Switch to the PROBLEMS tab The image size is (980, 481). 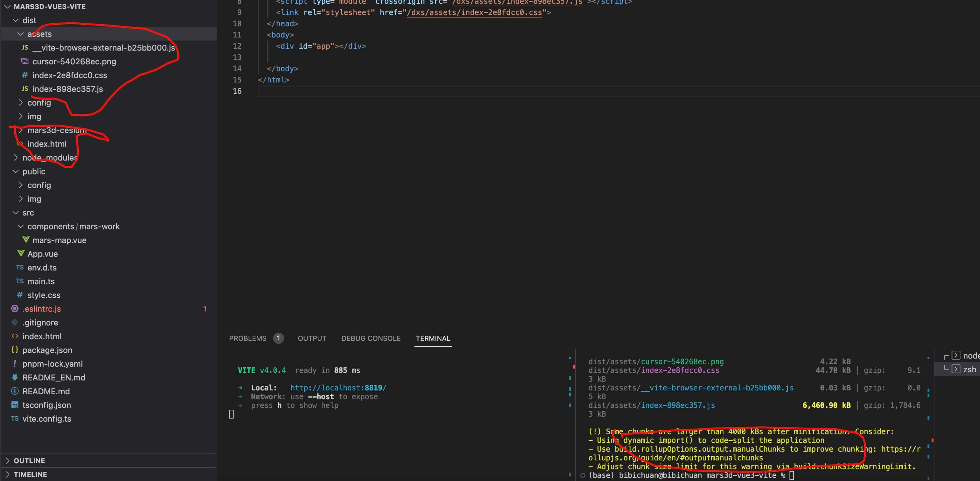(248, 338)
